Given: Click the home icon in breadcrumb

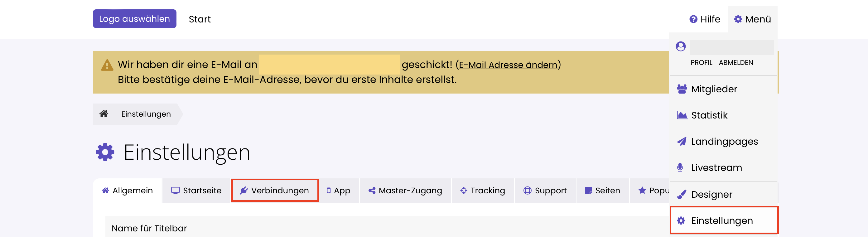Looking at the screenshot, I should pyautogui.click(x=104, y=114).
